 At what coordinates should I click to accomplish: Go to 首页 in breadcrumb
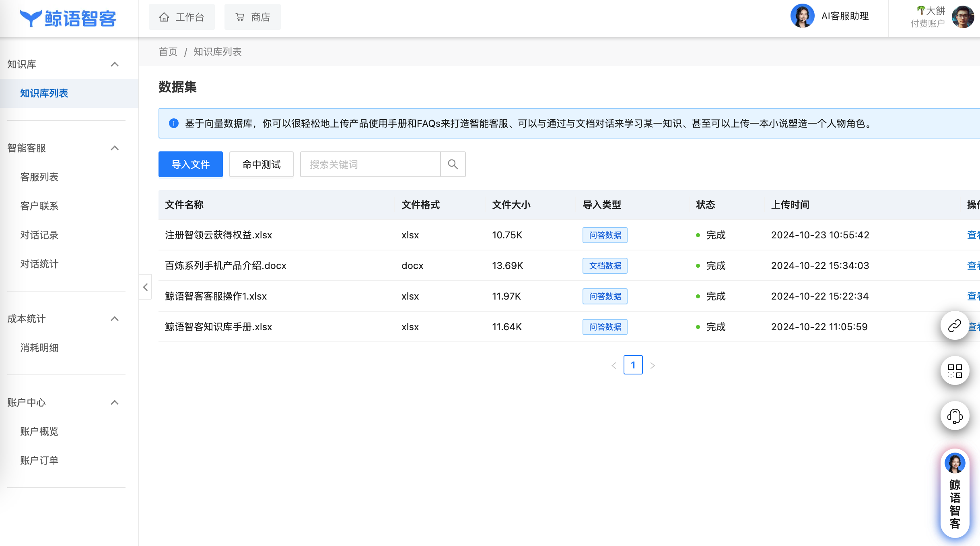168,52
